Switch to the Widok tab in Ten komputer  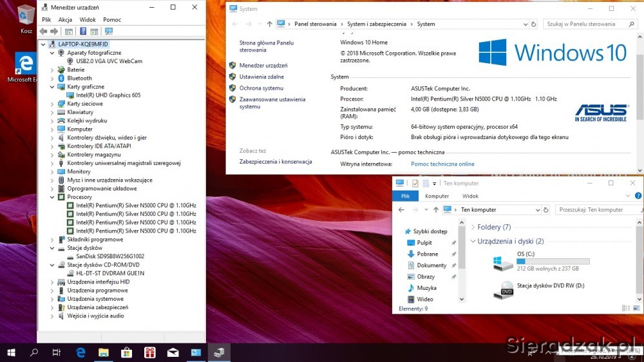470,196
